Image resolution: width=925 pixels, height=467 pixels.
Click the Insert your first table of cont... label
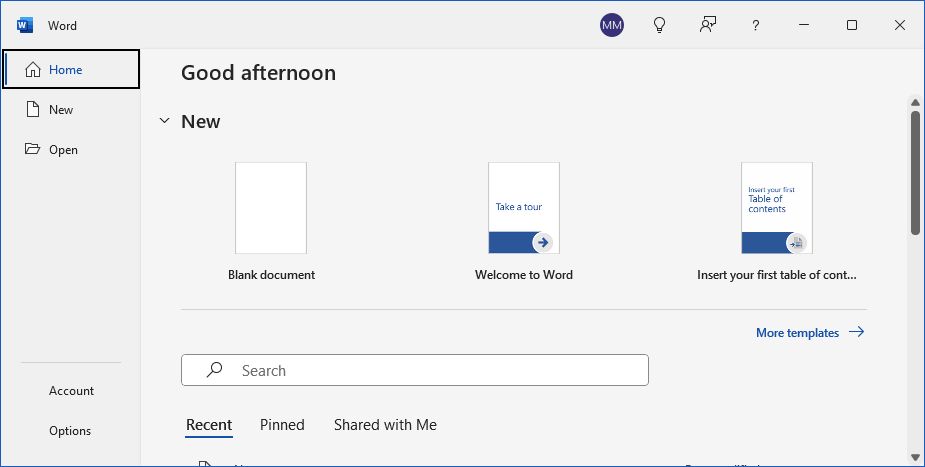point(777,275)
